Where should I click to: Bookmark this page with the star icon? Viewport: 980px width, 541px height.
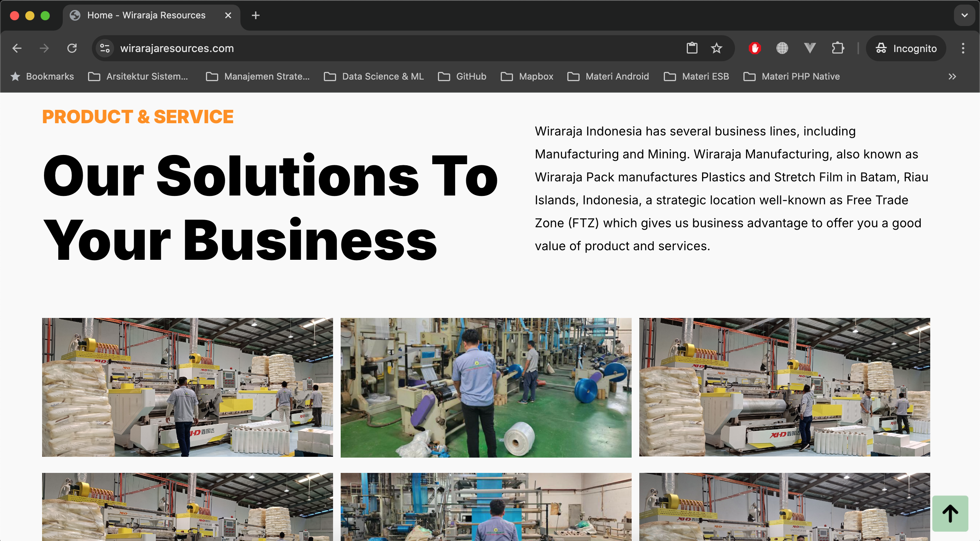tap(716, 48)
